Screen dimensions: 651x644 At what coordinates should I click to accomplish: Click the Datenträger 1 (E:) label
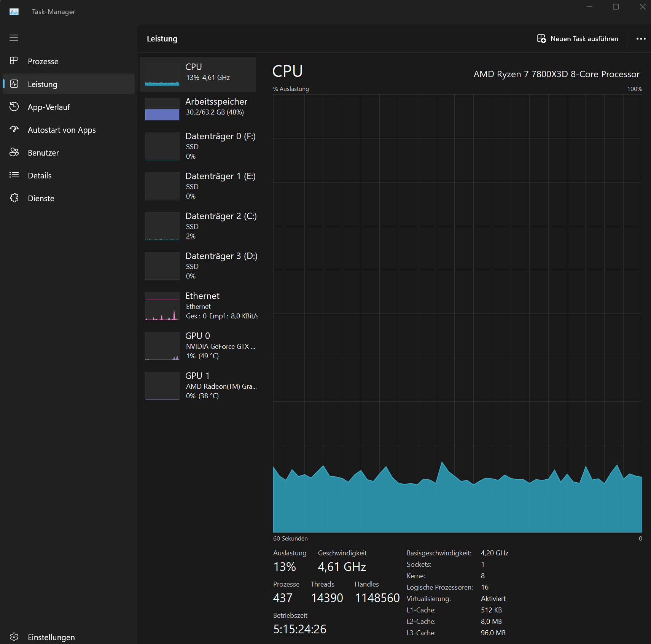tap(220, 176)
